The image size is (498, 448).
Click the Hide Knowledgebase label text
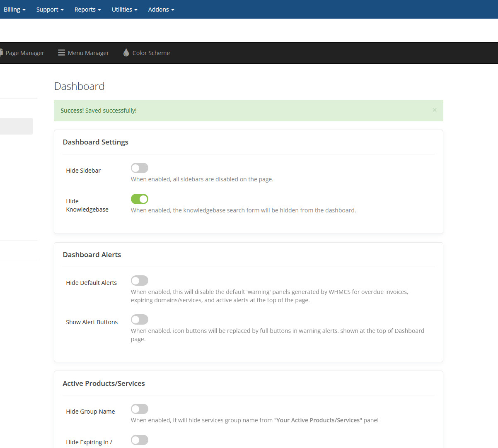(87, 205)
